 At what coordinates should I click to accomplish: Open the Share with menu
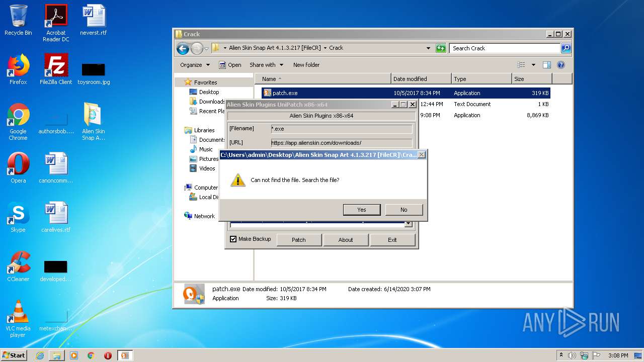point(266,65)
